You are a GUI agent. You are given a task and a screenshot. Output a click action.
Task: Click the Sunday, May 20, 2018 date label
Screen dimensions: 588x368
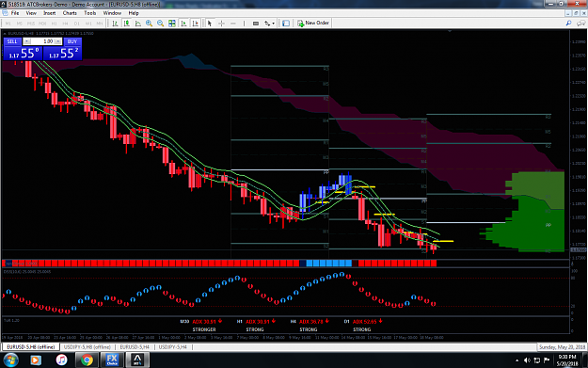pyautogui.click(x=562, y=347)
